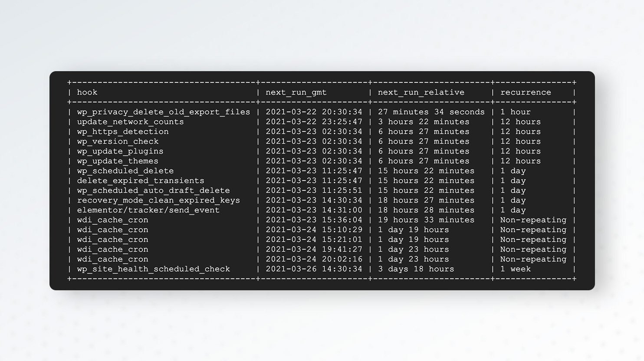Image resolution: width=644 pixels, height=361 pixels.
Task: Click the wp_update_plugins hook entry
Action: 120,151
